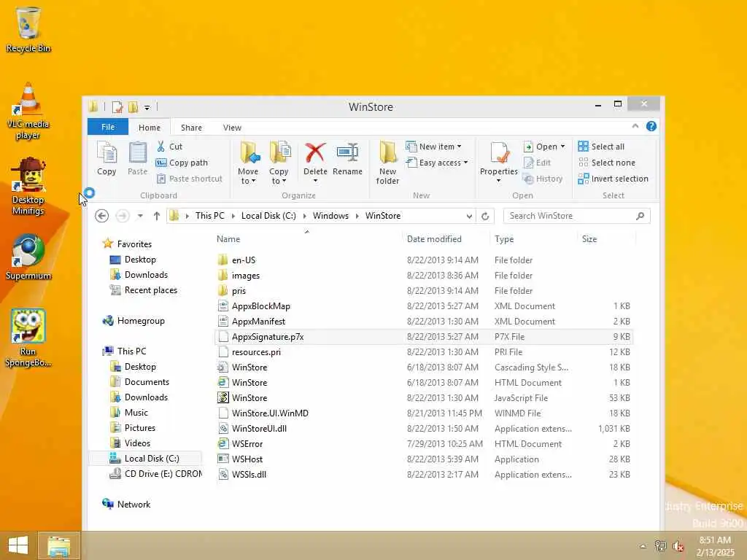This screenshot has height=560, width=747.
Task: Click Invert selection in the ribbon
Action: pyautogui.click(x=613, y=179)
